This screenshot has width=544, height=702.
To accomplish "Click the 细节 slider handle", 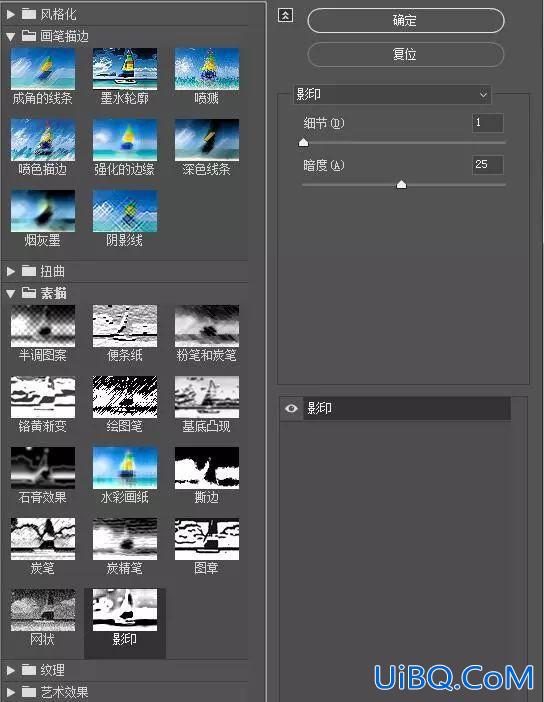I will point(304,143).
